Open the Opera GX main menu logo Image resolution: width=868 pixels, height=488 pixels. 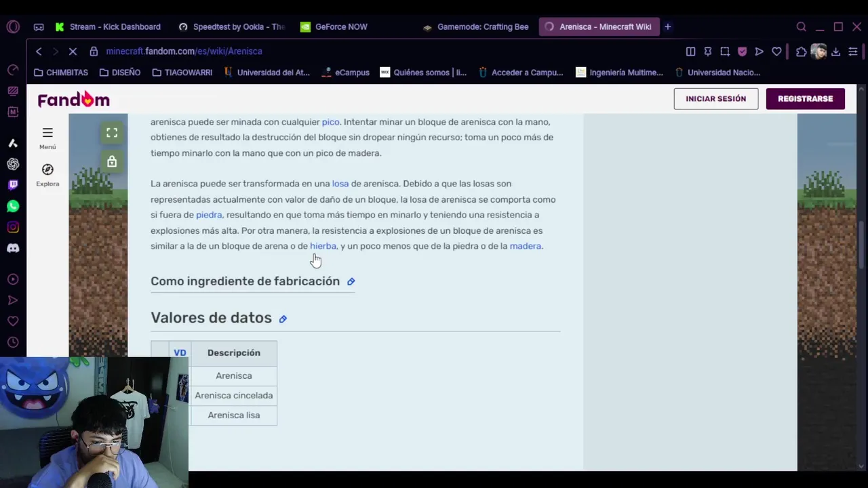pyautogui.click(x=13, y=27)
